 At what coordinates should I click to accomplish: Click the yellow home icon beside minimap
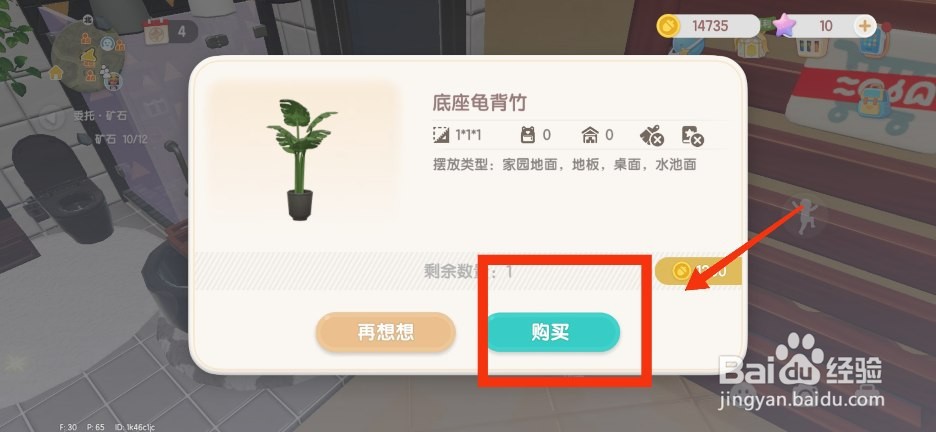point(56,73)
